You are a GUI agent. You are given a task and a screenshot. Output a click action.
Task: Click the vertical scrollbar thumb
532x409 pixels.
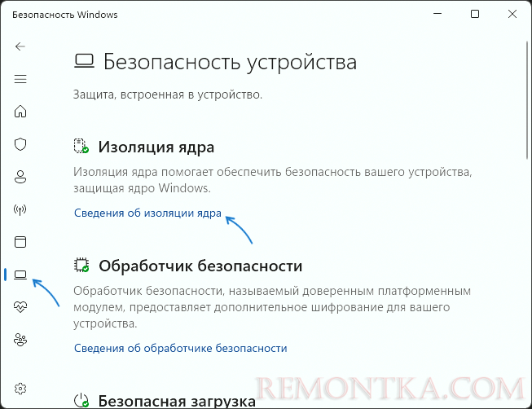527,100
